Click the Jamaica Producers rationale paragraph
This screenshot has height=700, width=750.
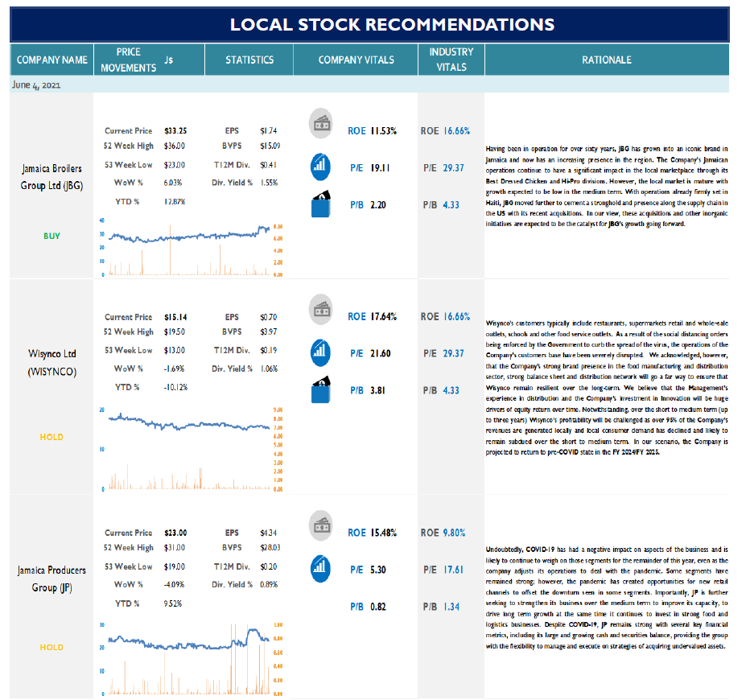click(607, 598)
